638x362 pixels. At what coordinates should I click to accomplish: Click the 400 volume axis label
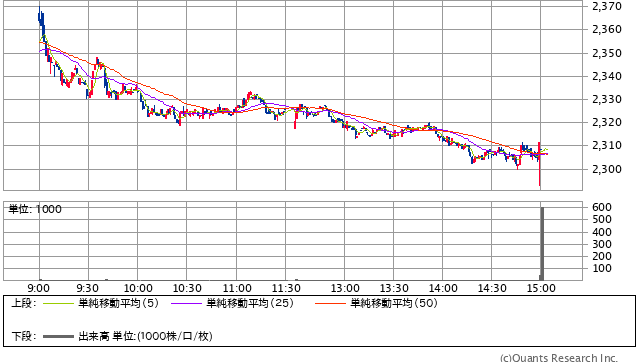tap(602, 232)
